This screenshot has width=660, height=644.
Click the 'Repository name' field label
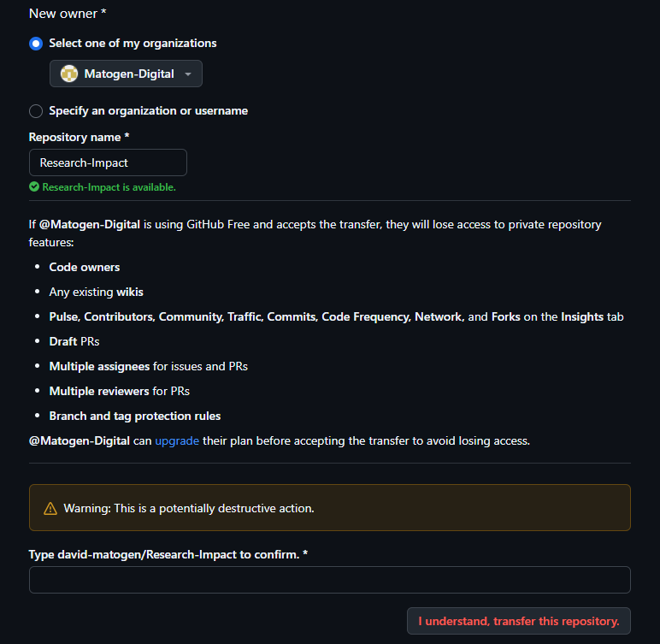point(79,138)
